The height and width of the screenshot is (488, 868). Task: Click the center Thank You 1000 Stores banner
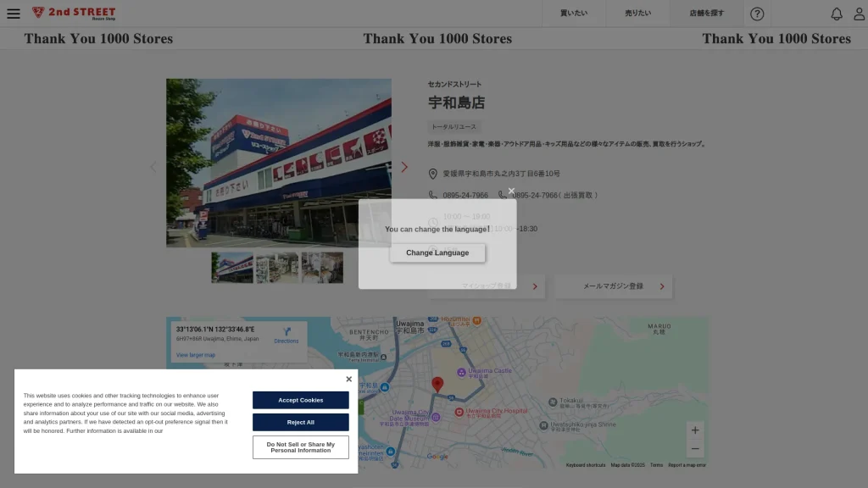click(437, 39)
